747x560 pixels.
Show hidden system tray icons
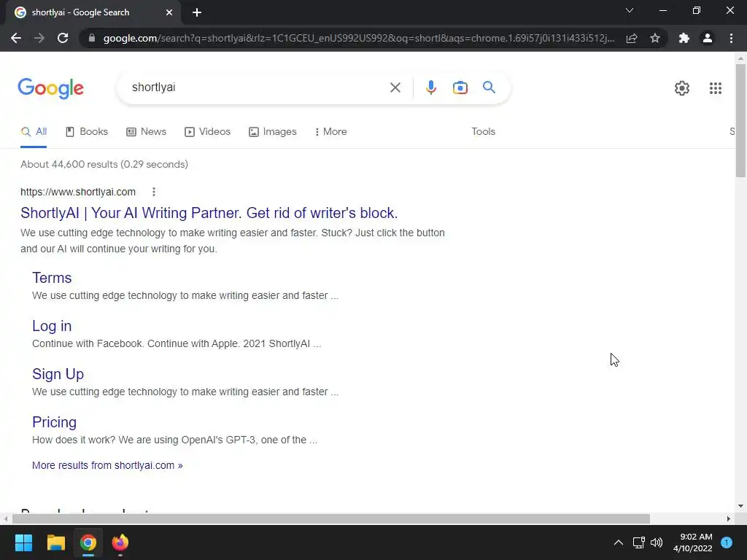(x=618, y=542)
